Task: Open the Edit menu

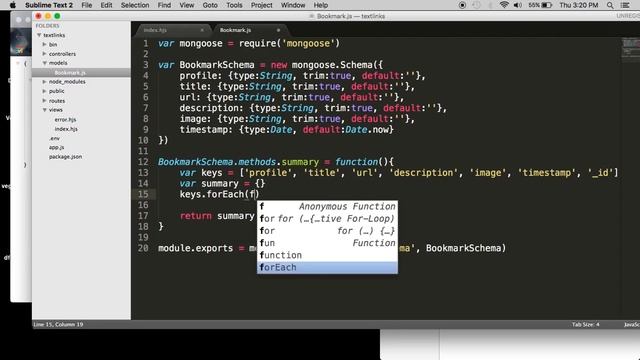Action: [x=106, y=5]
